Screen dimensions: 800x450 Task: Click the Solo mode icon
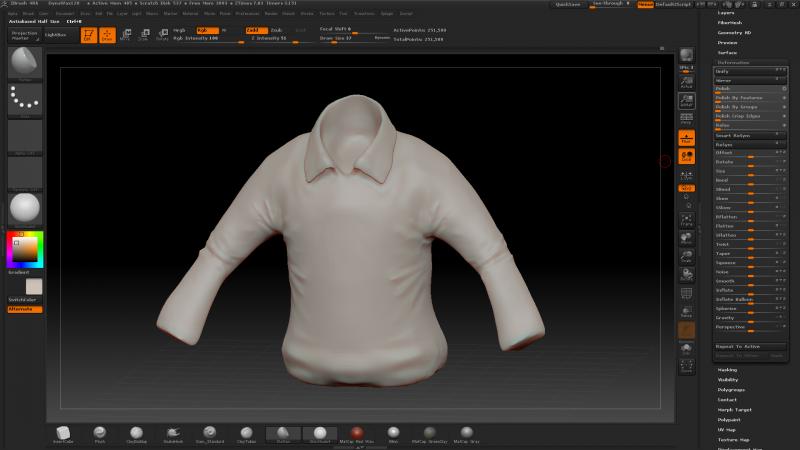tap(686, 349)
